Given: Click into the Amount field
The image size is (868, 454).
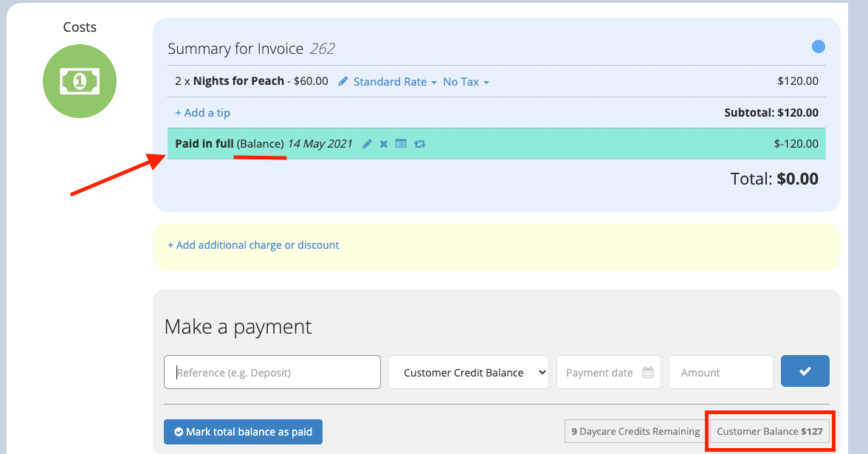Looking at the screenshot, I should pos(720,372).
